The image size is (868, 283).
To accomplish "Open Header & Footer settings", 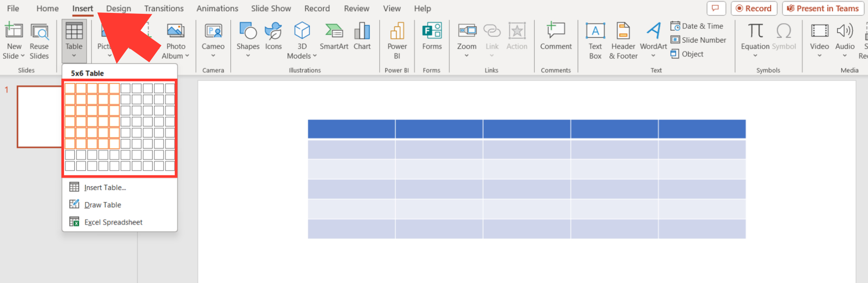I will [623, 41].
